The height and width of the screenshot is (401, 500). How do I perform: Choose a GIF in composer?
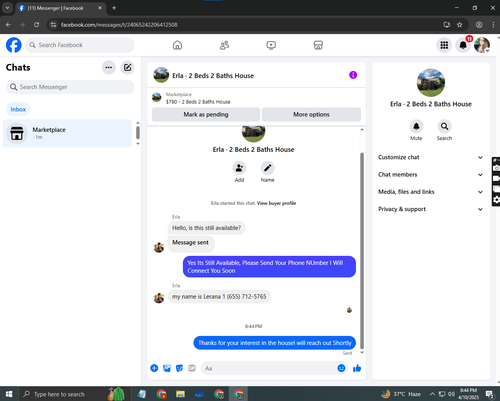[192, 368]
